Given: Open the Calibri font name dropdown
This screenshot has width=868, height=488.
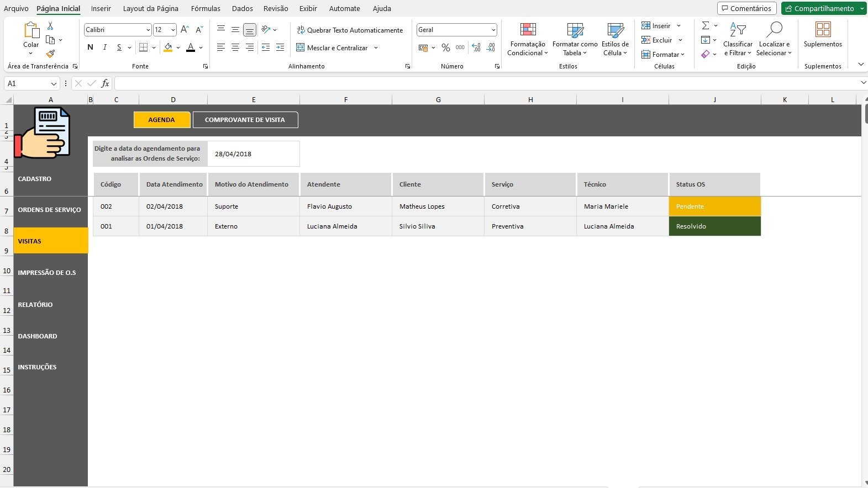Looking at the screenshot, I should point(148,30).
